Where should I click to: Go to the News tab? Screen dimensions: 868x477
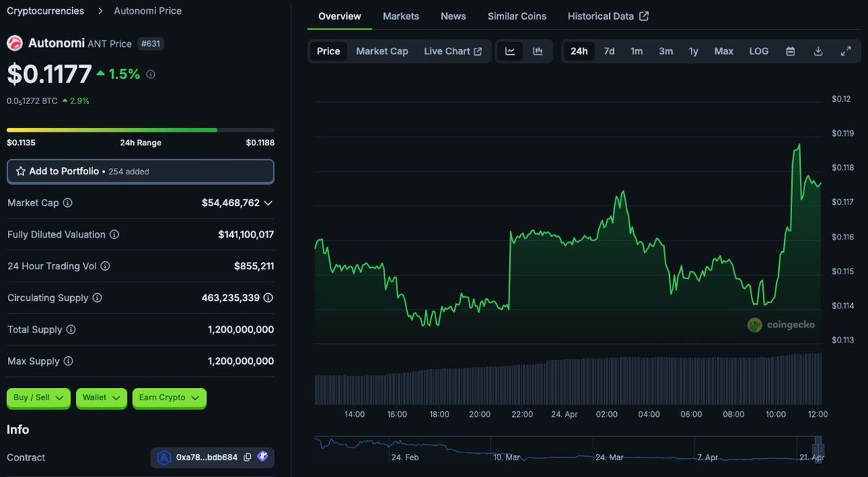(x=454, y=16)
